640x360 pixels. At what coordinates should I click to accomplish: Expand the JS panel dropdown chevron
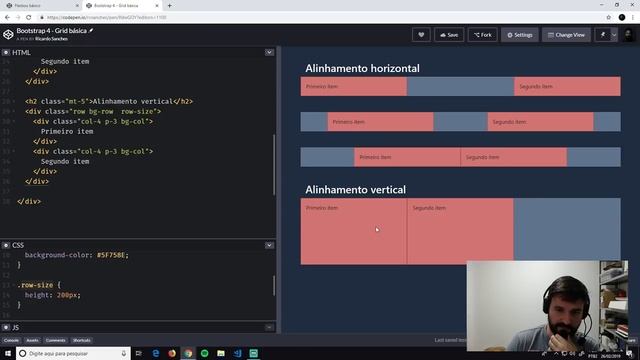click(x=269, y=327)
